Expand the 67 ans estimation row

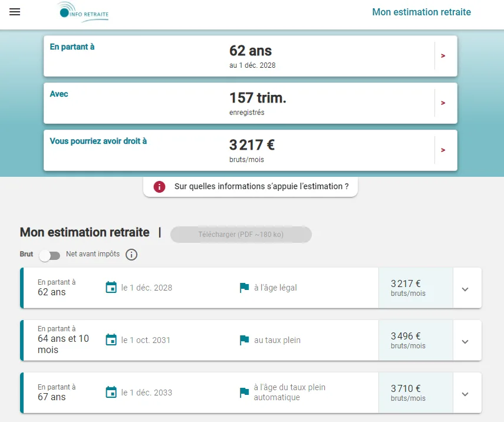click(465, 394)
